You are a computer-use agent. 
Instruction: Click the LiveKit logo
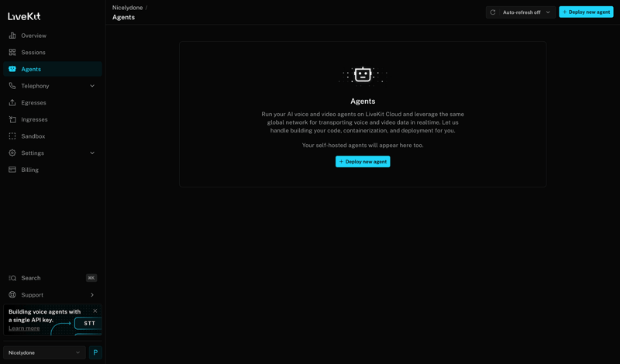[x=24, y=16]
